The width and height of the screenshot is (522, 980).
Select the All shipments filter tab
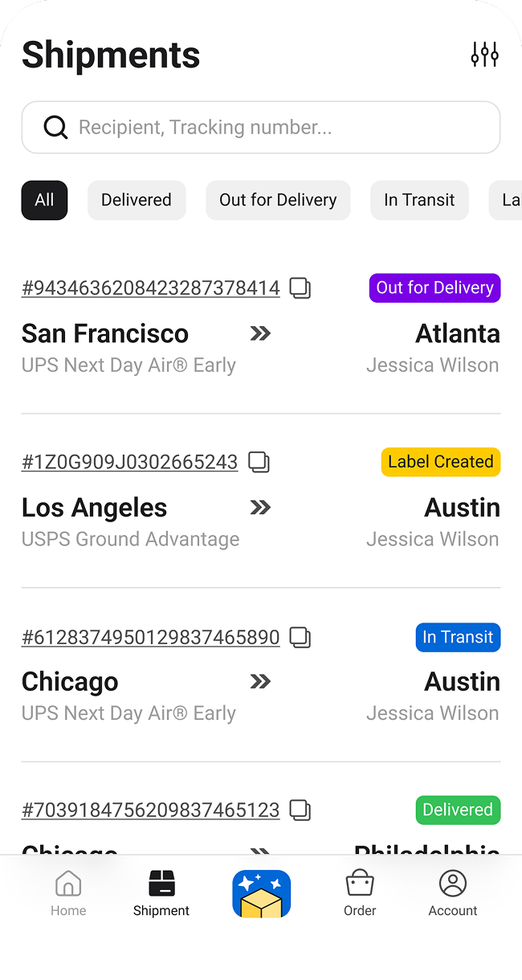pos(44,200)
